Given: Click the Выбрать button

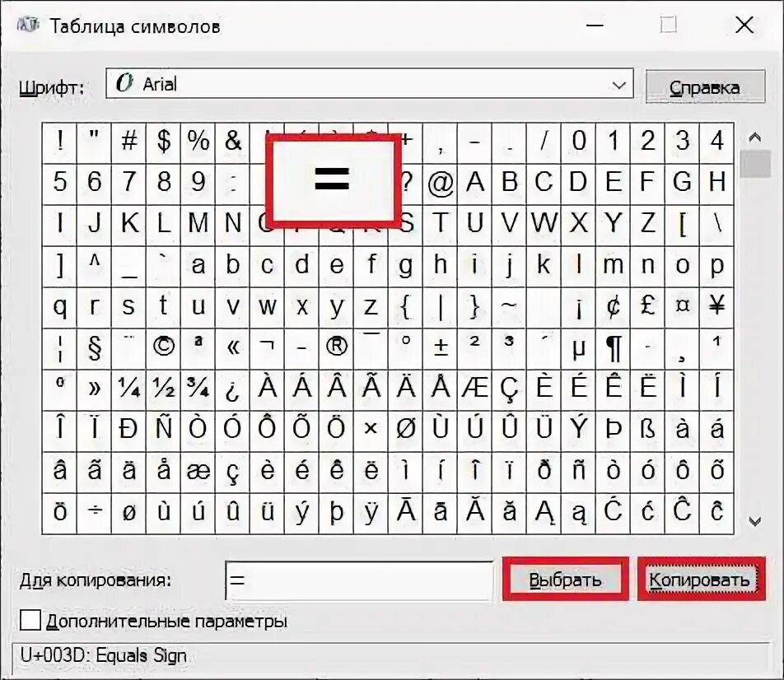Looking at the screenshot, I should (x=565, y=580).
